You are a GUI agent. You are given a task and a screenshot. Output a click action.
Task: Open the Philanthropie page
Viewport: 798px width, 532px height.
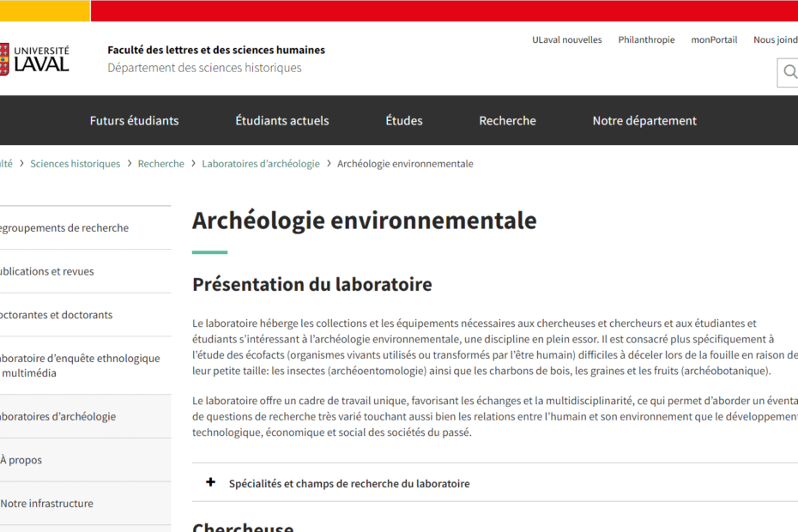(646, 39)
